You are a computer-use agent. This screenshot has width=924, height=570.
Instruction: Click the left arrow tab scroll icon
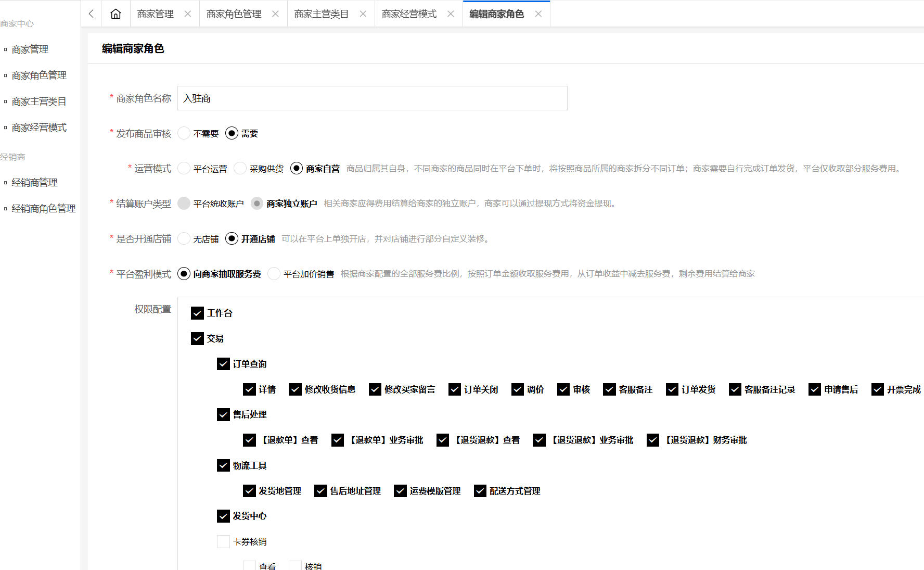coord(92,14)
